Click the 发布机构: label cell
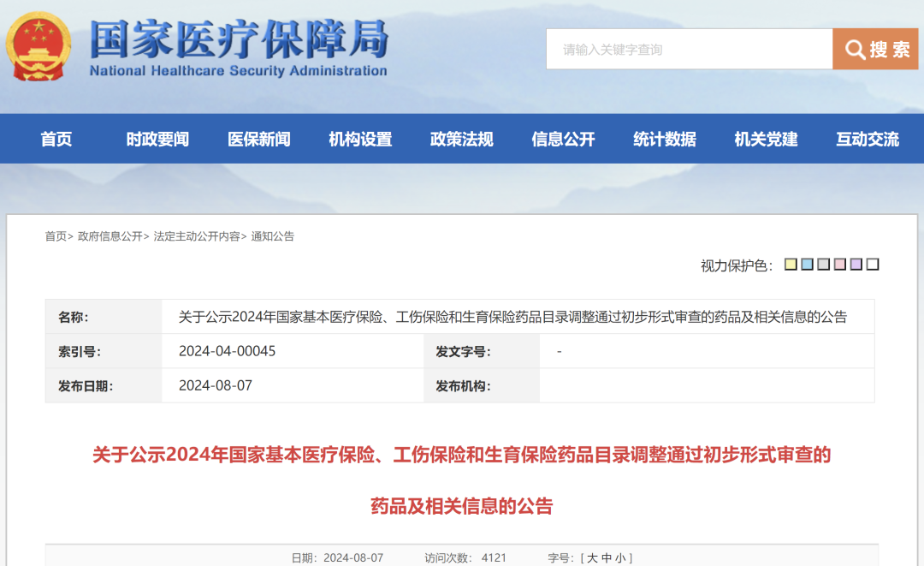 [x=482, y=385]
